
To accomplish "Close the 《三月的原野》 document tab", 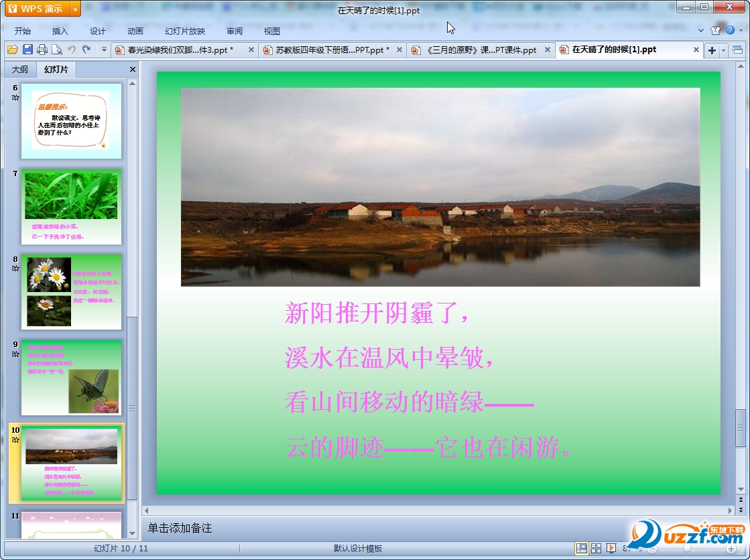I will 548,50.
